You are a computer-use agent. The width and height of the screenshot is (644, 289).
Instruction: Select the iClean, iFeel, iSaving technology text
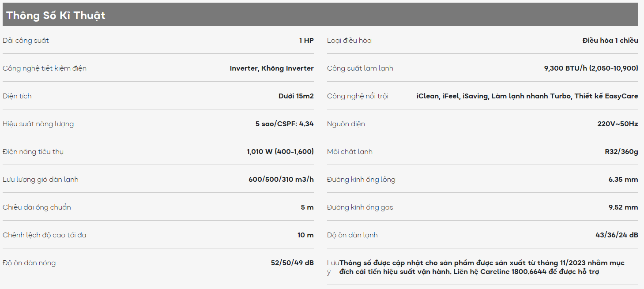(452, 96)
